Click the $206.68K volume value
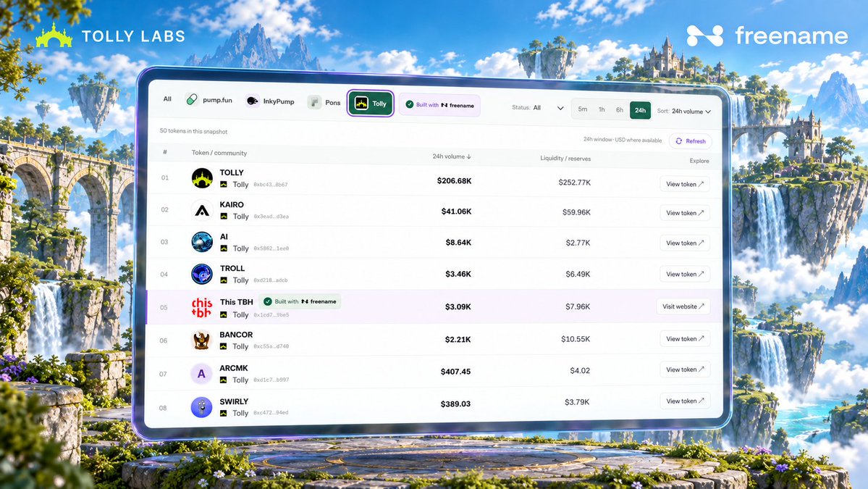The height and width of the screenshot is (489, 868). (454, 180)
